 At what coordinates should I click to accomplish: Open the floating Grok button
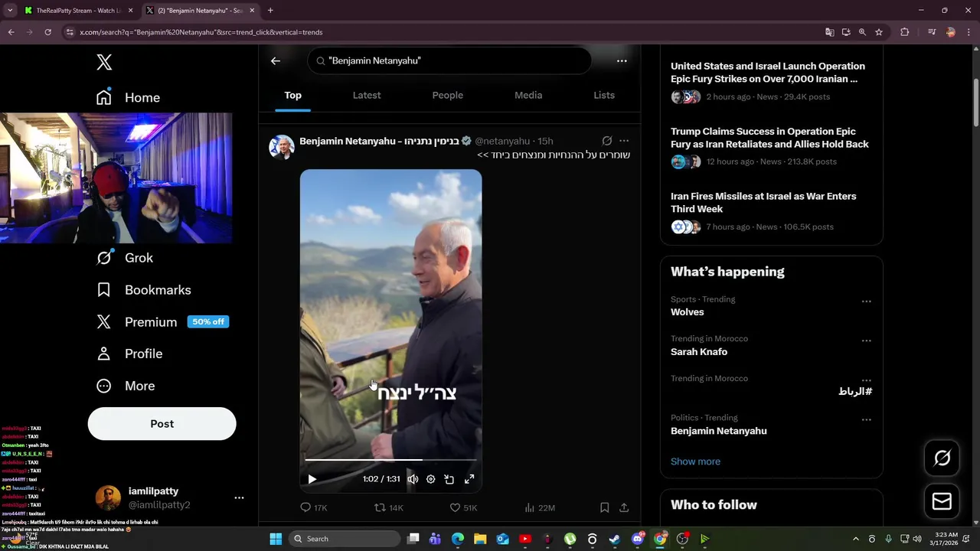(942, 458)
